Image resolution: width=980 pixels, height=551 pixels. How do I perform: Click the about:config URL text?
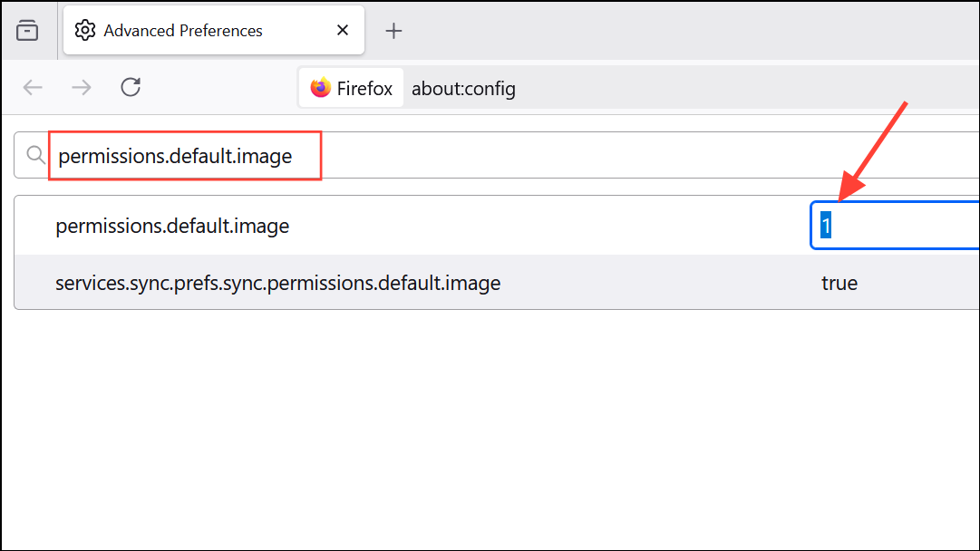463,88
